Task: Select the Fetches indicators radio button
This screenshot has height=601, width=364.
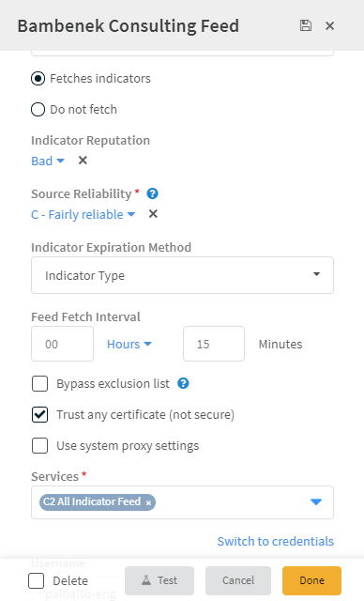Action: [38, 79]
